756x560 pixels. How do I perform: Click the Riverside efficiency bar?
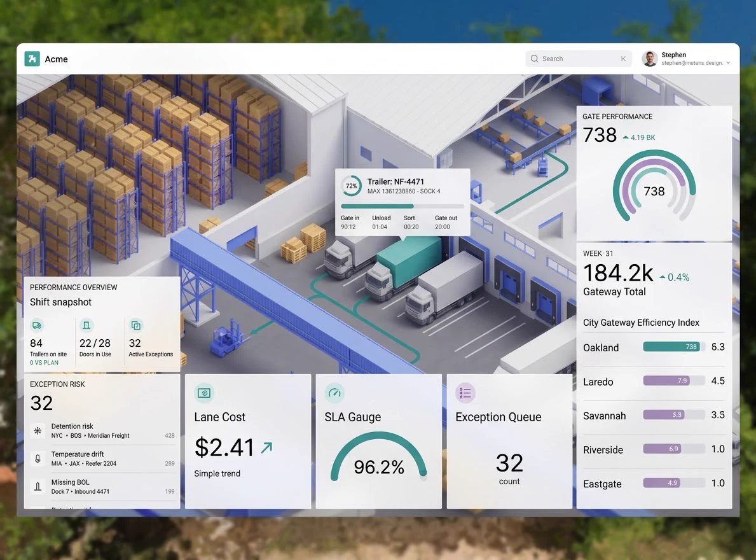click(674, 449)
